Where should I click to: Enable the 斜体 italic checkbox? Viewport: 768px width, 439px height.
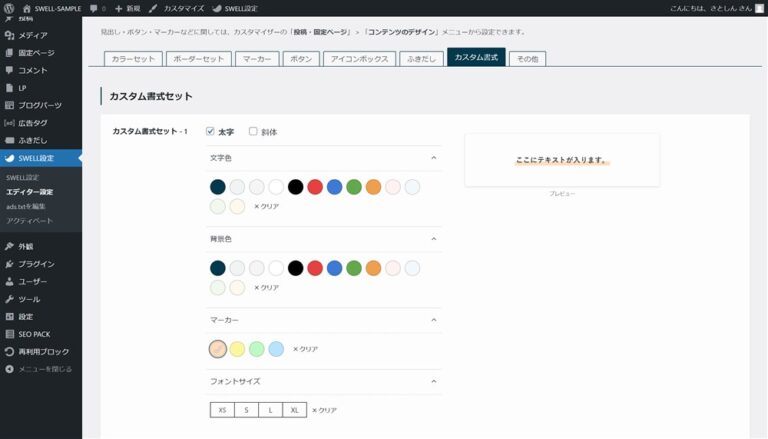253,131
